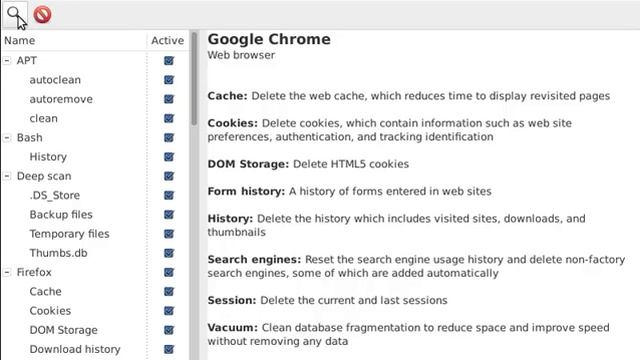Click the red Abort icon
This screenshot has width=640, height=360.
[x=42, y=15]
